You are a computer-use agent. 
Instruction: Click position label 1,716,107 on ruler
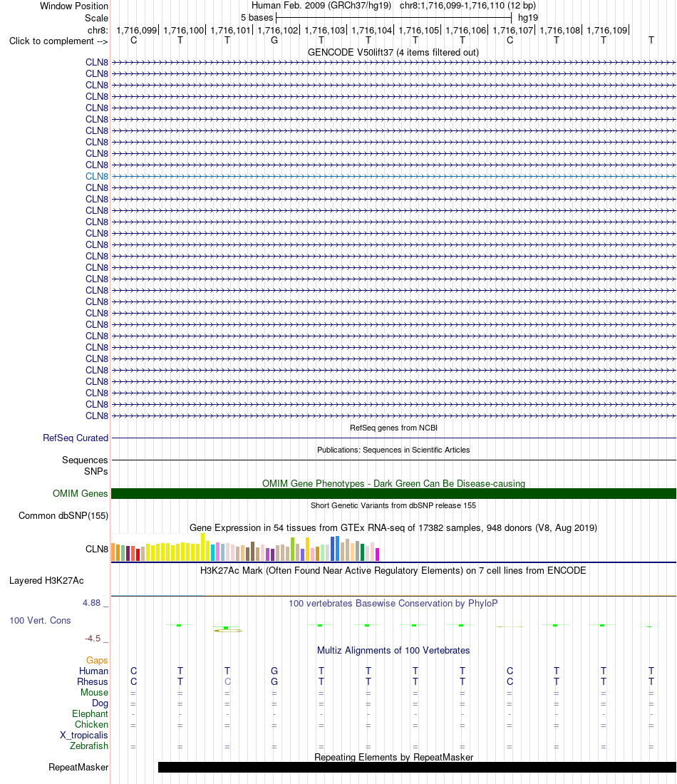pyautogui.click(x=513, y=31)
